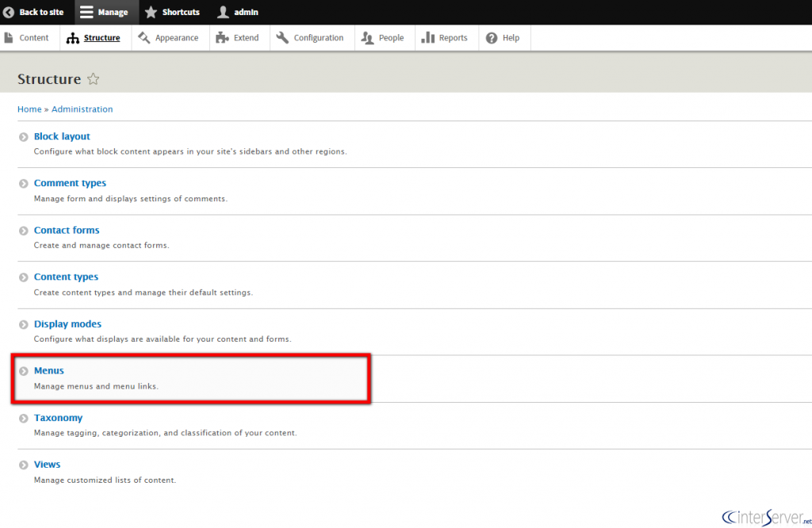Image resolution: width=812 pixels, height=528 pixels.
Task: Click the Appearance paintbrush icon
Action: click(144, 38)
